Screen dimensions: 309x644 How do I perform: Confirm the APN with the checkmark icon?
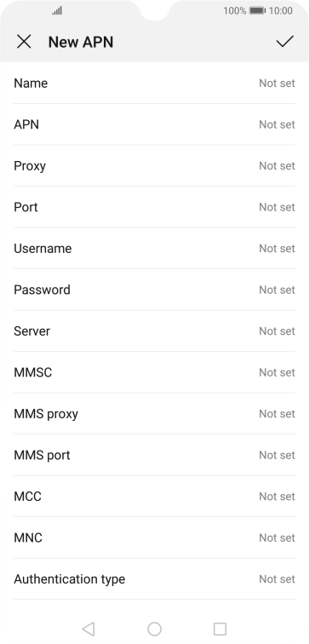[x=285, y=42]
